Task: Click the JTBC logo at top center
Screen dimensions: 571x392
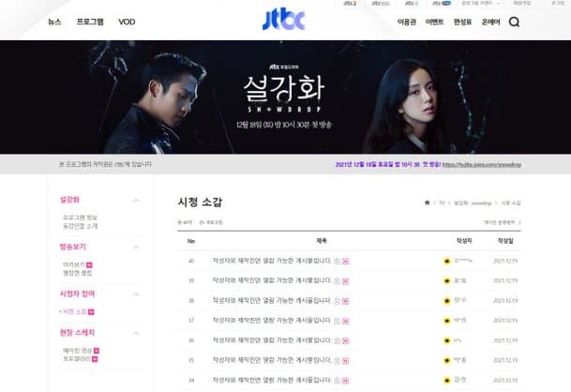Action: 283,20
